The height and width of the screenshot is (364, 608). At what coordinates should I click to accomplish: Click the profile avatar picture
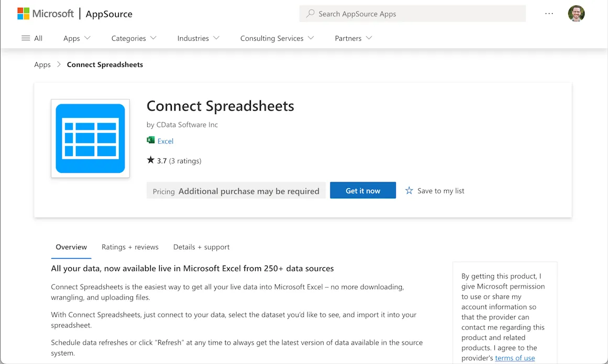576,14
